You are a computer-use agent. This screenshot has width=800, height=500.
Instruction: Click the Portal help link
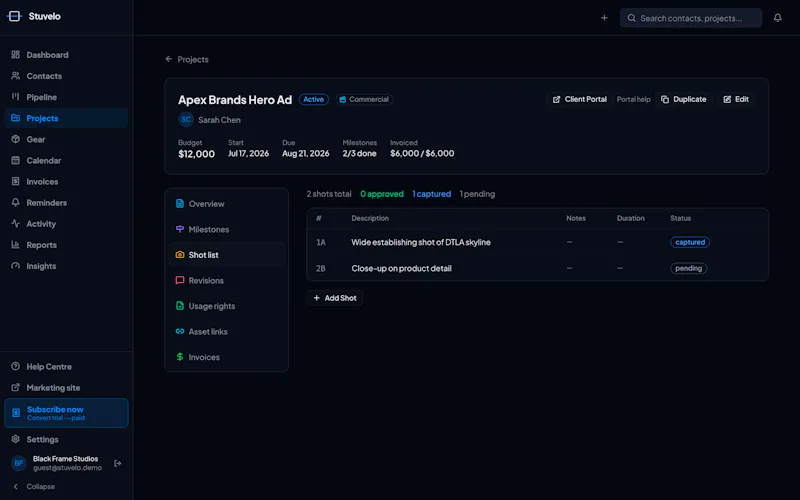click(633, 99)
